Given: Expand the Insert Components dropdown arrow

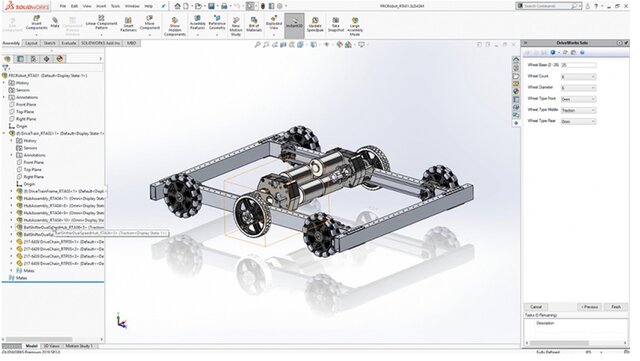Looking at the screenshot, I should [36, 35].
